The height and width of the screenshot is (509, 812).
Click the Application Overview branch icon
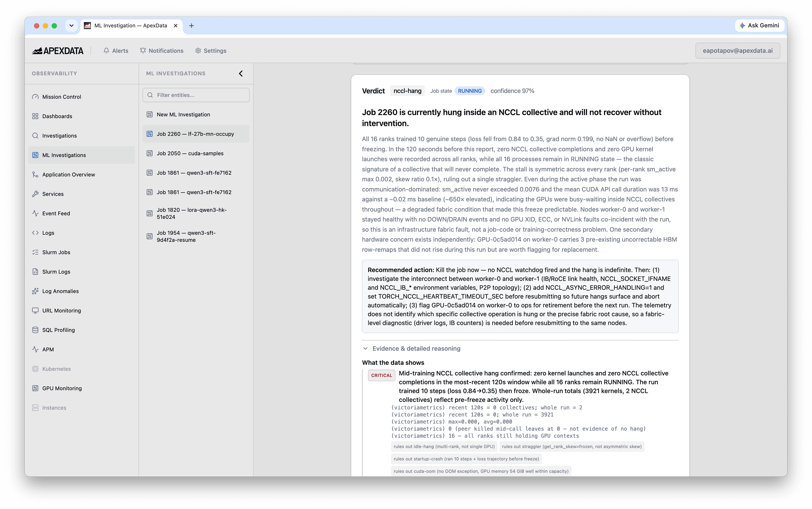[x=35, y=174]
